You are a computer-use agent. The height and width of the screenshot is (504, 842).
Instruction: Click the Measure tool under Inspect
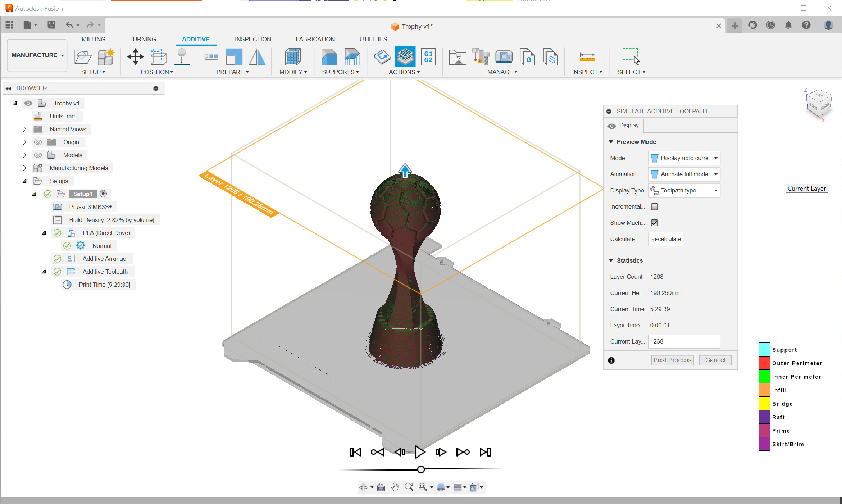587,56
